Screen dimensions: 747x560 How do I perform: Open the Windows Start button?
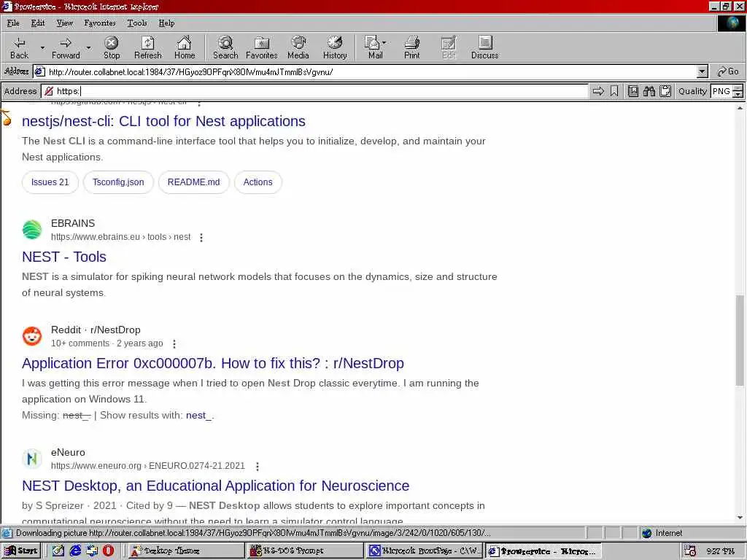coord(21,551)
